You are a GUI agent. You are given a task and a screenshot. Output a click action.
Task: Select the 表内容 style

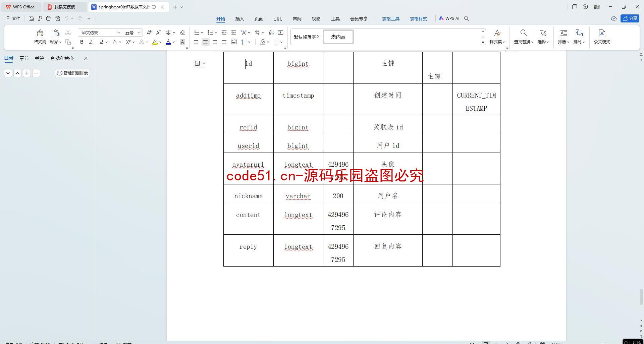click(338, 37)
